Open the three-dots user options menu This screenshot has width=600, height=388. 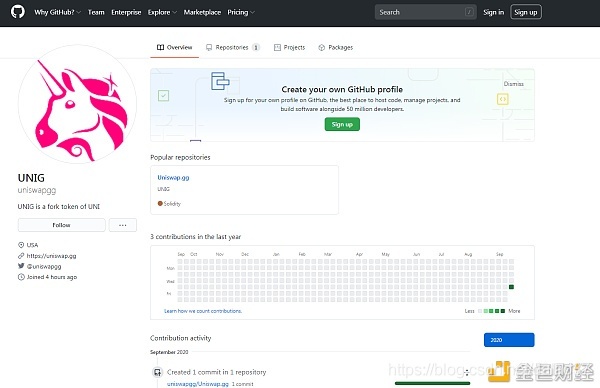[122, 225]
